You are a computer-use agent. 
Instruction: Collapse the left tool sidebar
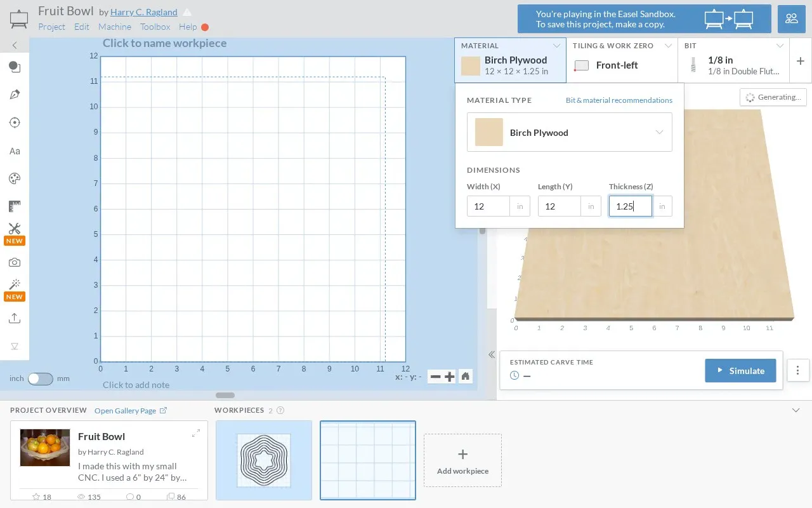(15, 45)
